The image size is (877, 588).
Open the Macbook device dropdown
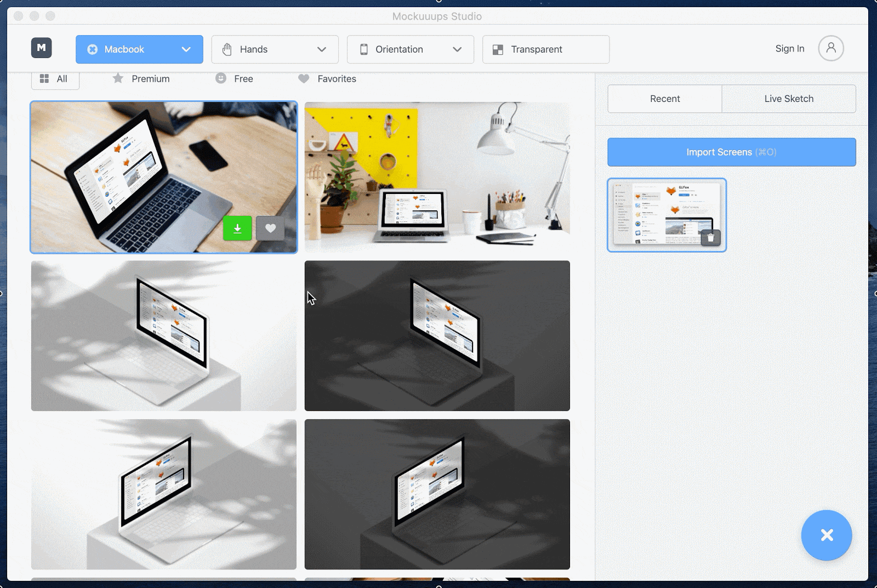[x=139, y=49]
